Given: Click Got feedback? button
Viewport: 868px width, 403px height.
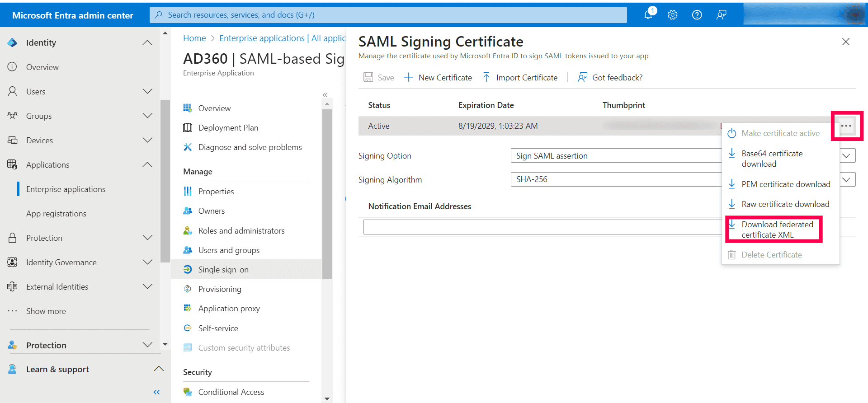Looking at the screenshot, I should pos(610,78).
